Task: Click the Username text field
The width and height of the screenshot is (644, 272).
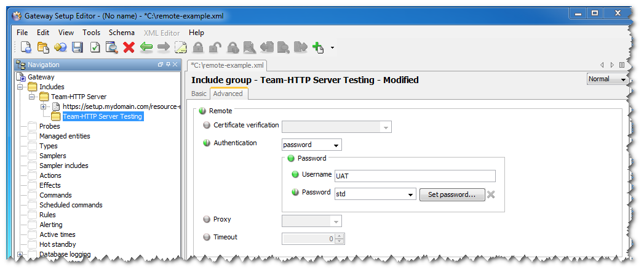Action: pos(415,176)
